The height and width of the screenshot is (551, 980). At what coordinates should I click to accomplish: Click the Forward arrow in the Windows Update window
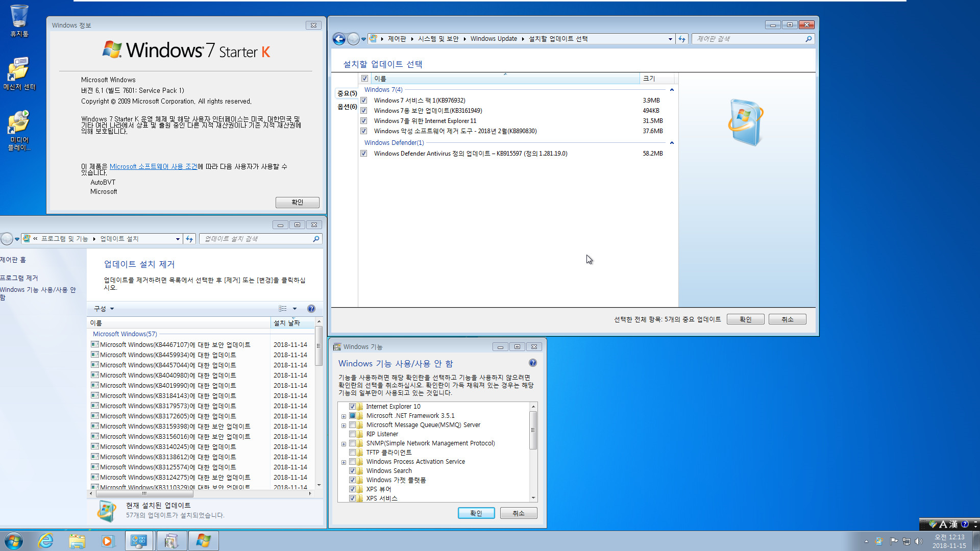pos(353,39)
